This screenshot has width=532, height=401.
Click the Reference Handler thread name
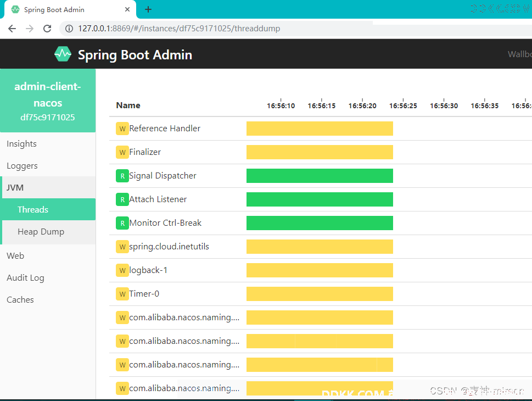pyautogui.click(x=165, y=129)
